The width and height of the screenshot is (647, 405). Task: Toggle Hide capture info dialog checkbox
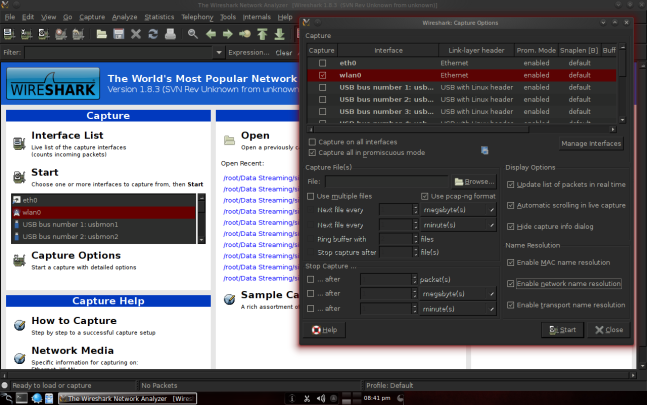[510, 226]
